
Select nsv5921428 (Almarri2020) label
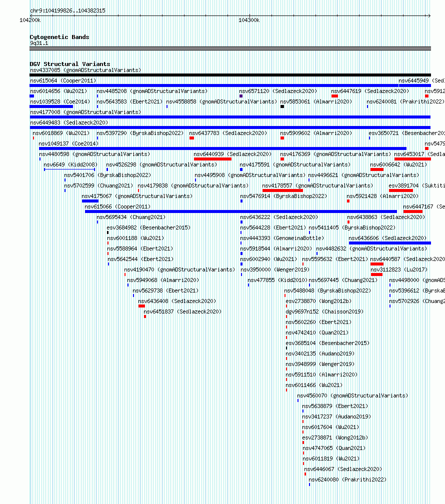[382, 196]
